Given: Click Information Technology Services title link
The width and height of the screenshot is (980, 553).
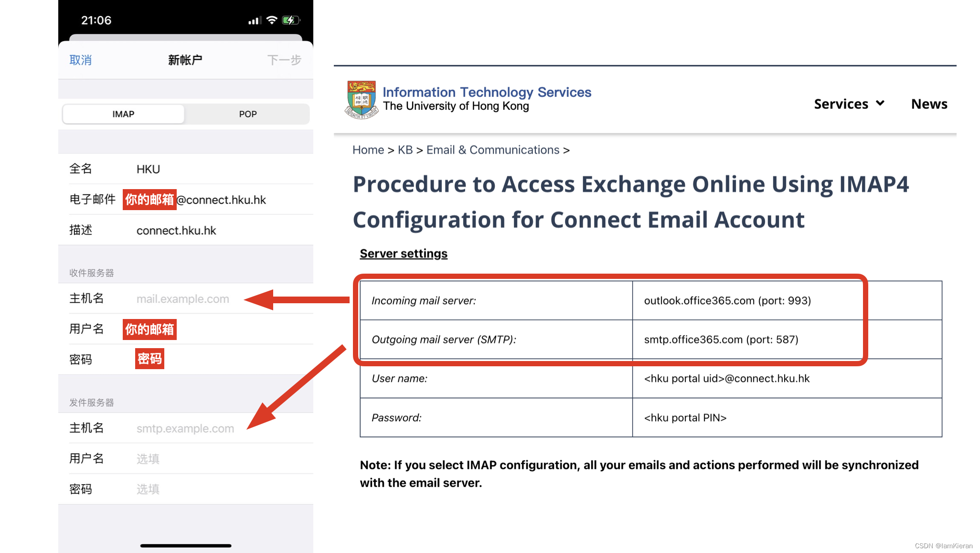Looking at the screenshot, I should 487,92.
